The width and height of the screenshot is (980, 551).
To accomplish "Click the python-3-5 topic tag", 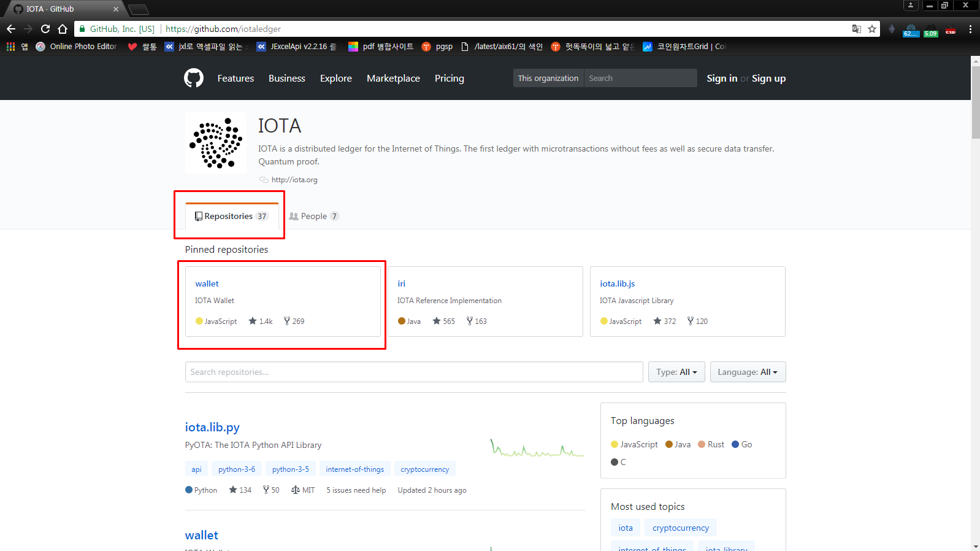I will click(291, 469).
